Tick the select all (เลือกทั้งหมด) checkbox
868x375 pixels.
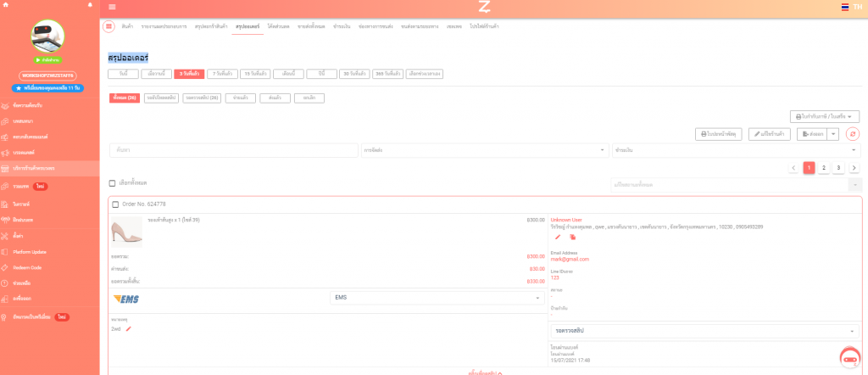click(x=113, y=183)
